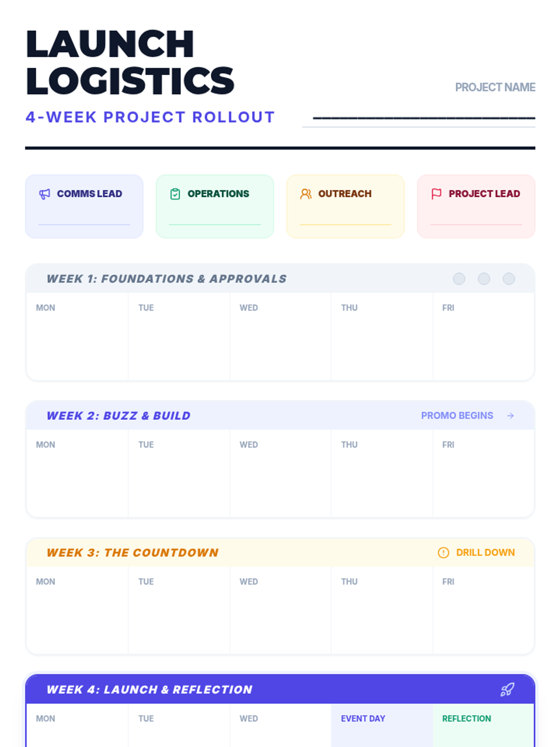Click the alert circle icon beside Drill Down
The image size is (560, 747).
pos(443,553)
